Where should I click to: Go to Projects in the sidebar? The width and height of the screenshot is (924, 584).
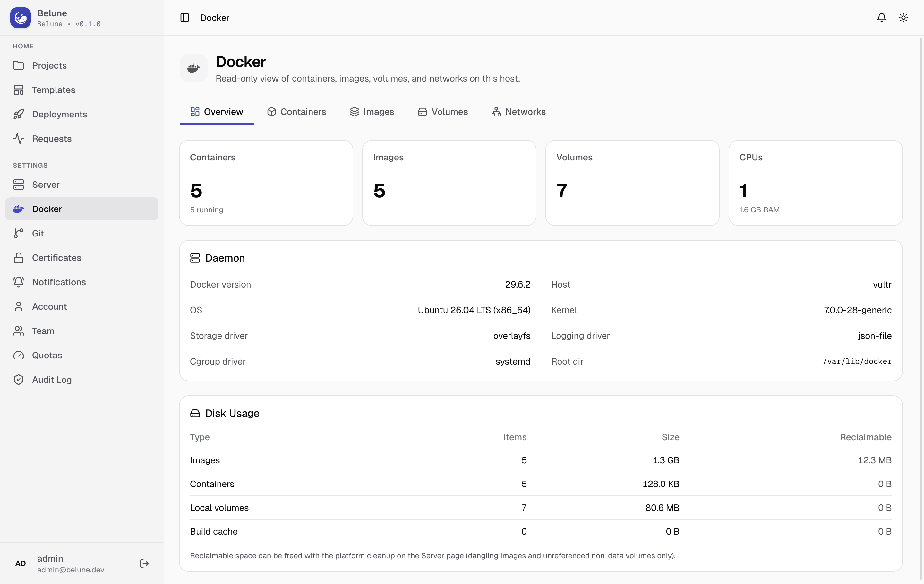pos(82,65)
